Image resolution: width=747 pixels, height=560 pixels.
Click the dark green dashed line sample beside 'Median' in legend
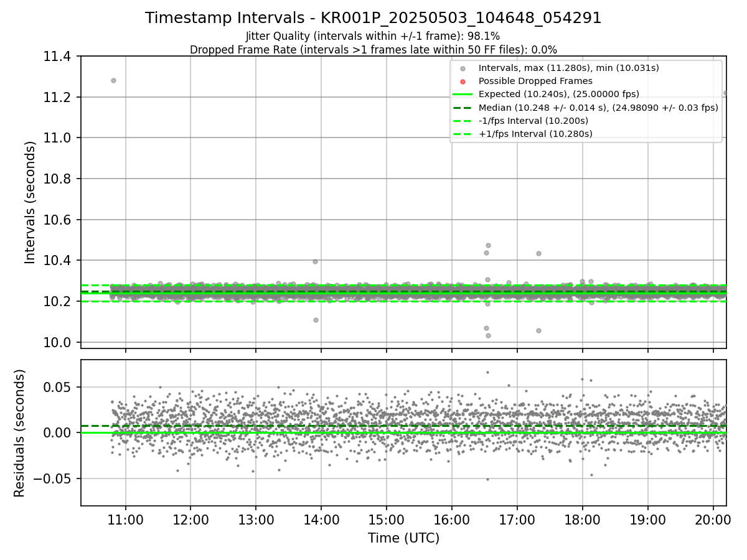[x=463, y=108]
